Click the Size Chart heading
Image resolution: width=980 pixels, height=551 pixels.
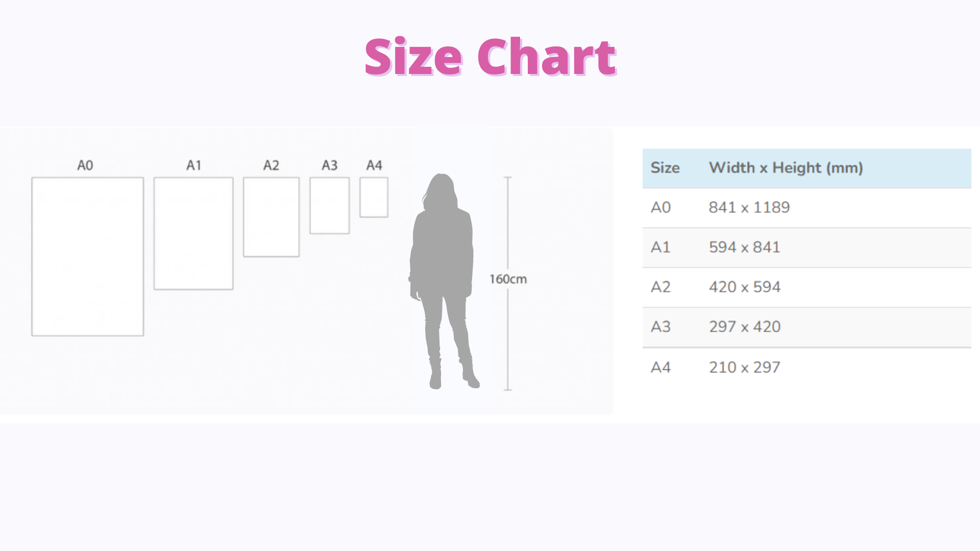(x=490, y=57)
